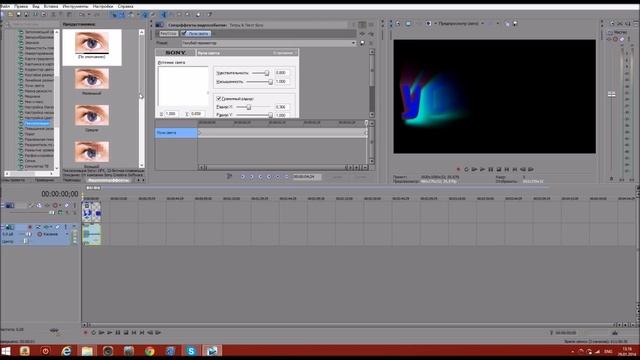Open File Explorer from taskbar
The height and width of the screenshot is (360, 640).
click(x=87, y=351)
